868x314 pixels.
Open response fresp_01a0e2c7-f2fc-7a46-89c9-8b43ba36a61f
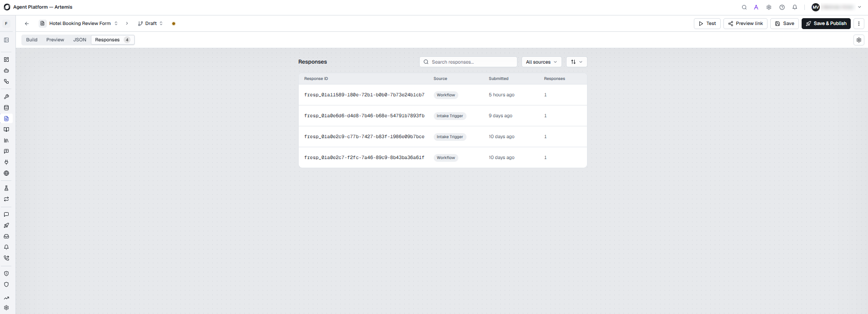[443, 158]
